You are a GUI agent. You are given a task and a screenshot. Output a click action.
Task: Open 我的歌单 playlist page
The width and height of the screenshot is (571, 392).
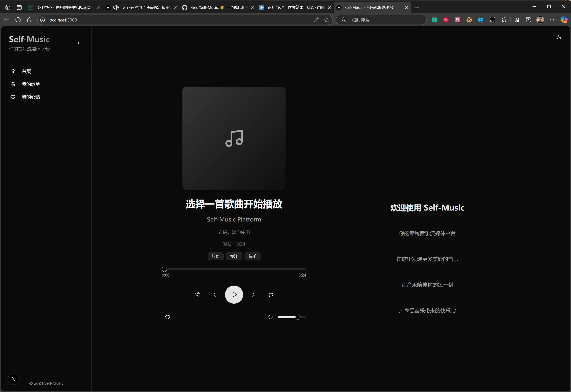pyautogui.click(x=31, y=84)
